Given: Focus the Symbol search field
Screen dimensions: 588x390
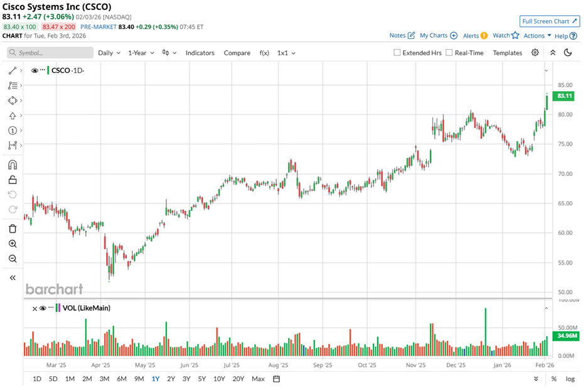Looking at the screenshot, I should click(x=50, y=53).
